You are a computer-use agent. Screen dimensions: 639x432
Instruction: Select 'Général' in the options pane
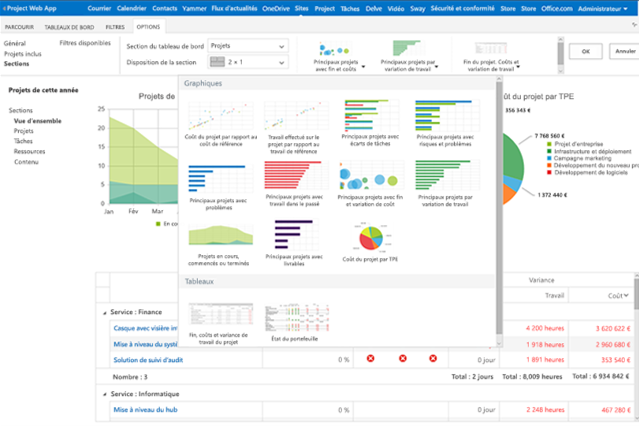[x=15, y=43]
